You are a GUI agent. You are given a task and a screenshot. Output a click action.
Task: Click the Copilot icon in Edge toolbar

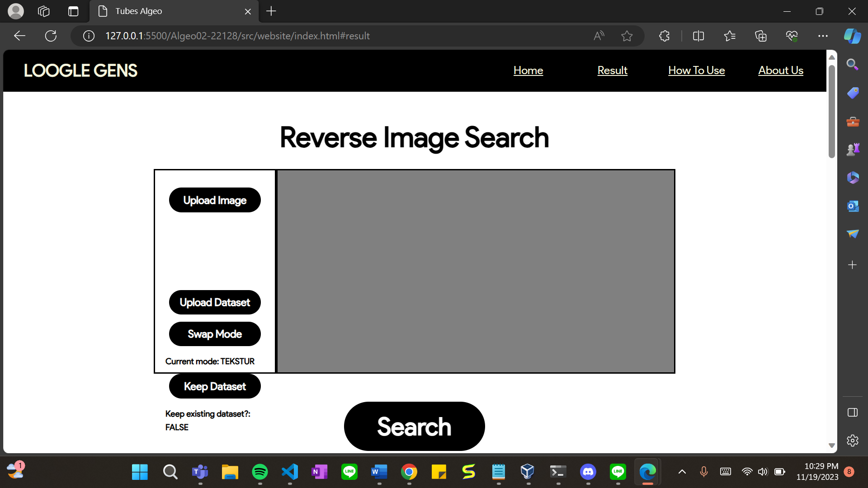pyautogui.click(x=852, y=36)
